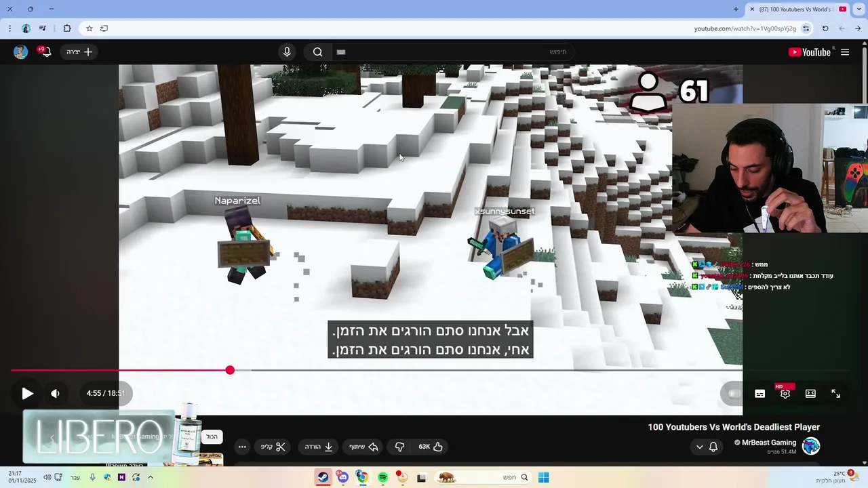The height and width of the screenshot is (488, 868).
Task: Click the taskbar חפש search box
Action: point(484,477)
